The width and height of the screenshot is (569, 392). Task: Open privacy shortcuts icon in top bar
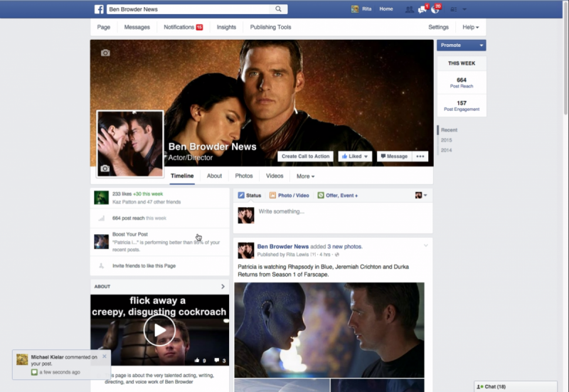pyautogui.click(x=454, y=9)
